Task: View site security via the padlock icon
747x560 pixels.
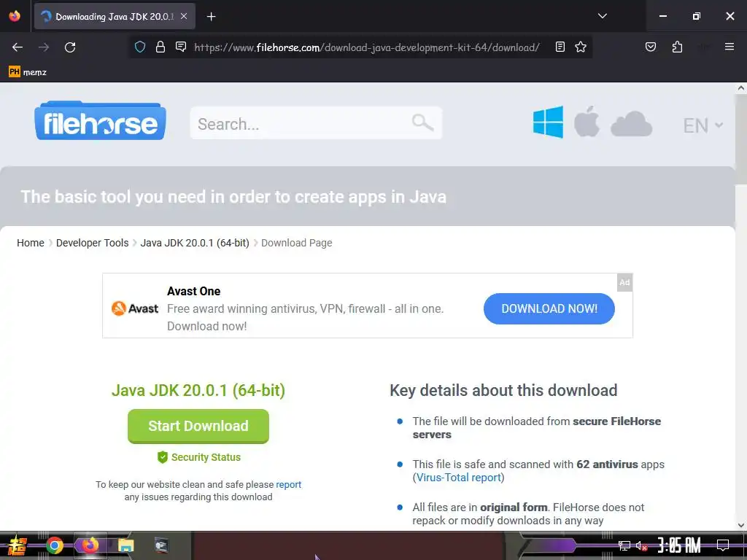Action: click(160, 47)
